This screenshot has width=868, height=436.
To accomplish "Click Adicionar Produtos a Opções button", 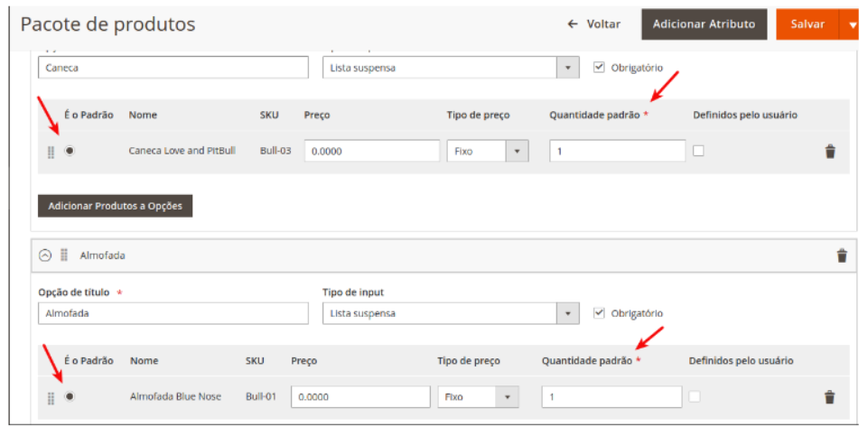I will point(115,206).
